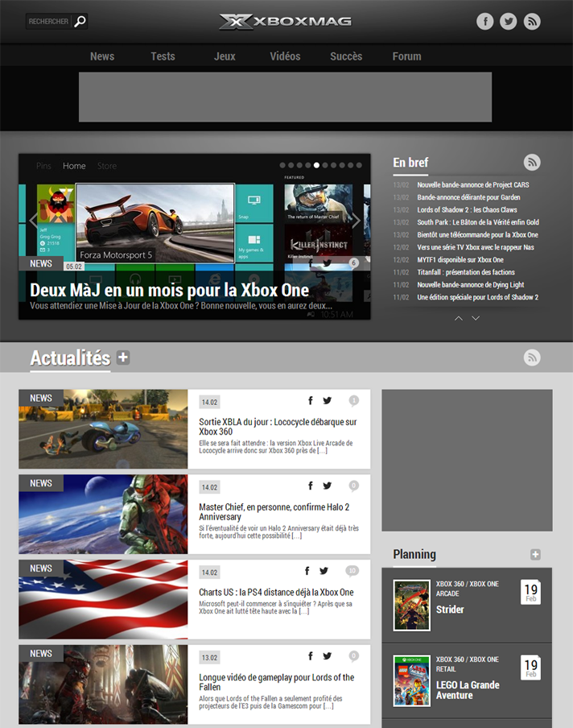Open the Vidéos menu
Screen dimensions: 573x728
coord(286,56)
